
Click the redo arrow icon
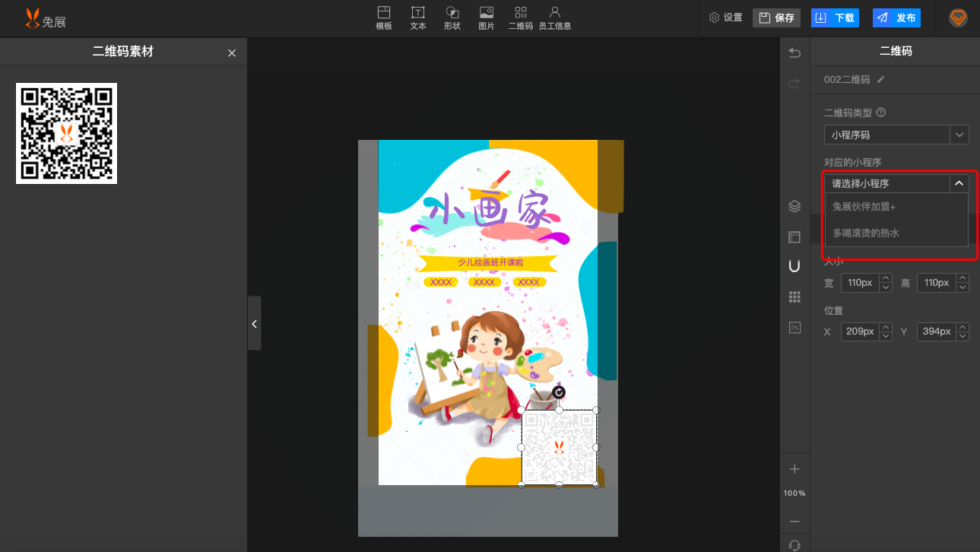point(794,83)
